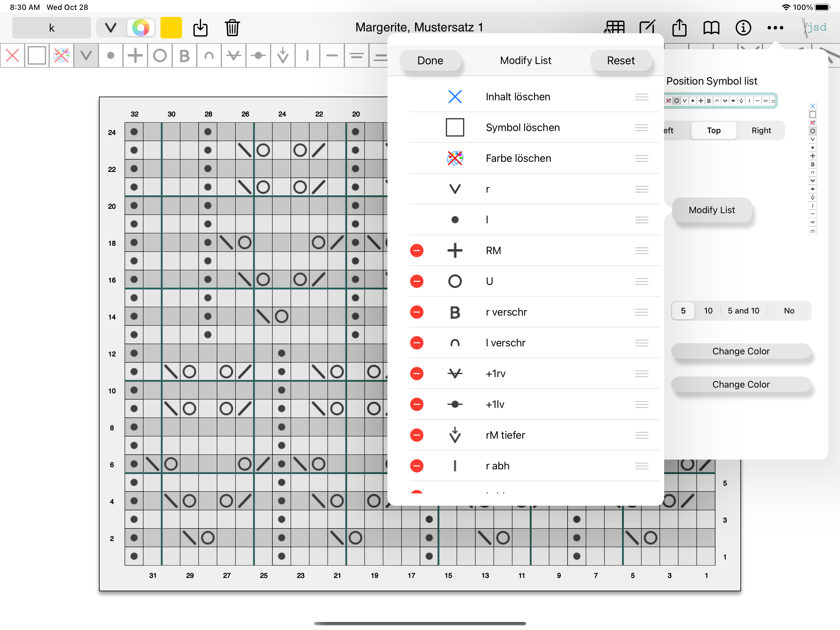
Task: Remove the +1rv row
Action: point(417,373)
